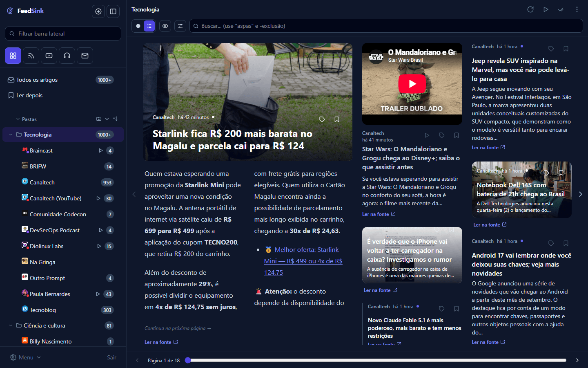This screenshot has height=368, width=588.
Task: Play the Braincast feed
Action: tap(100, 150)
